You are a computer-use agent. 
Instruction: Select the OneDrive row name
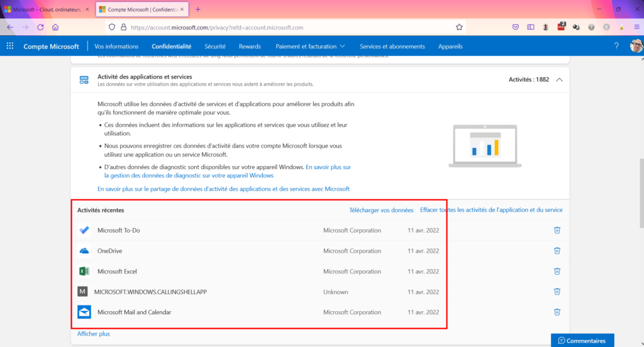(x=109, y=251)
